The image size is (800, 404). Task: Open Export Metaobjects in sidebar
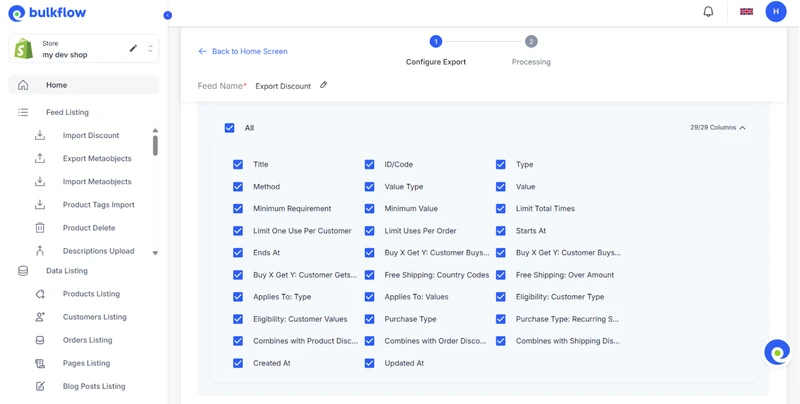click(x=97, y=158)
